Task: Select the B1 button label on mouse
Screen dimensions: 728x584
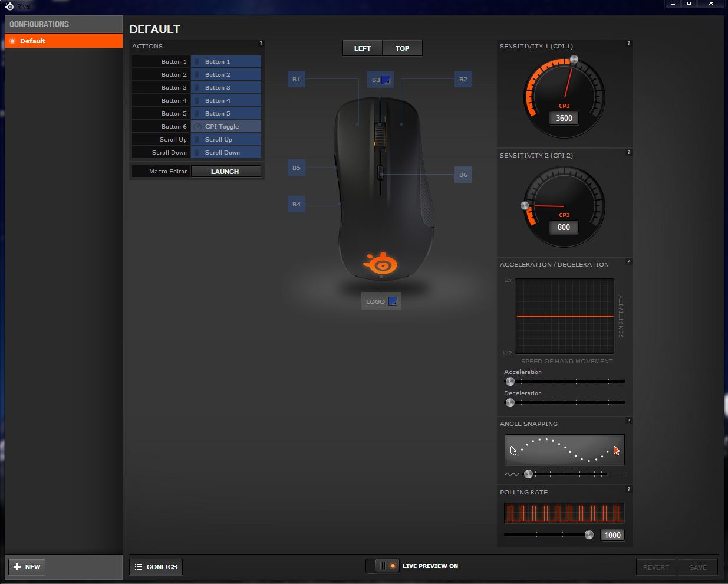Action: (297, 79)
